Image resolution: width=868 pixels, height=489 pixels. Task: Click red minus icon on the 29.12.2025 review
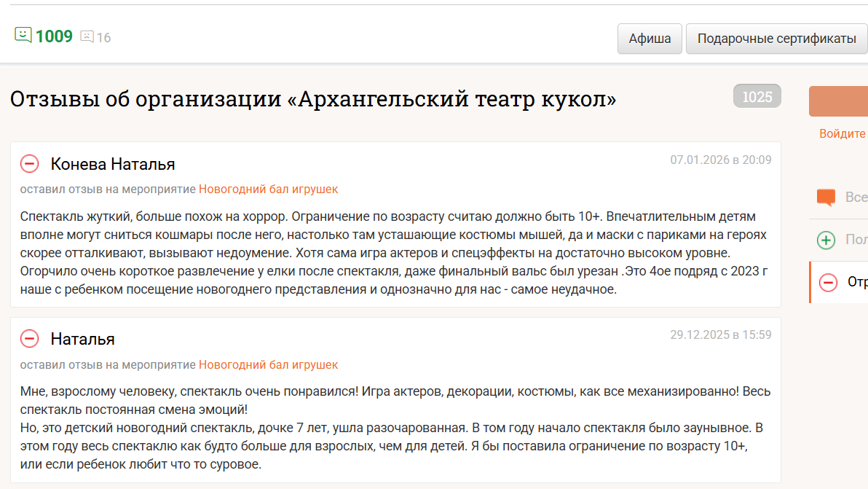(29, 339)
